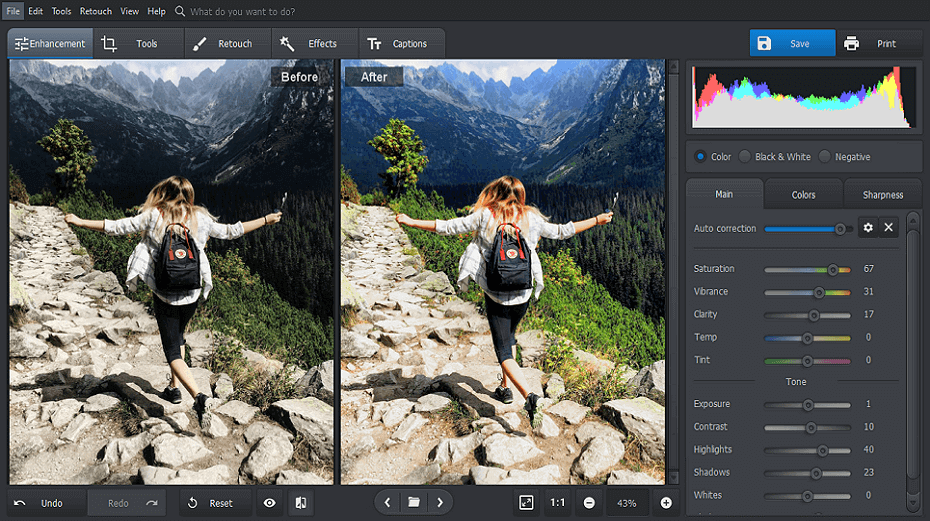Click the X icon beside Auto correction
The image size is (930, 521).
coord(888,228)
